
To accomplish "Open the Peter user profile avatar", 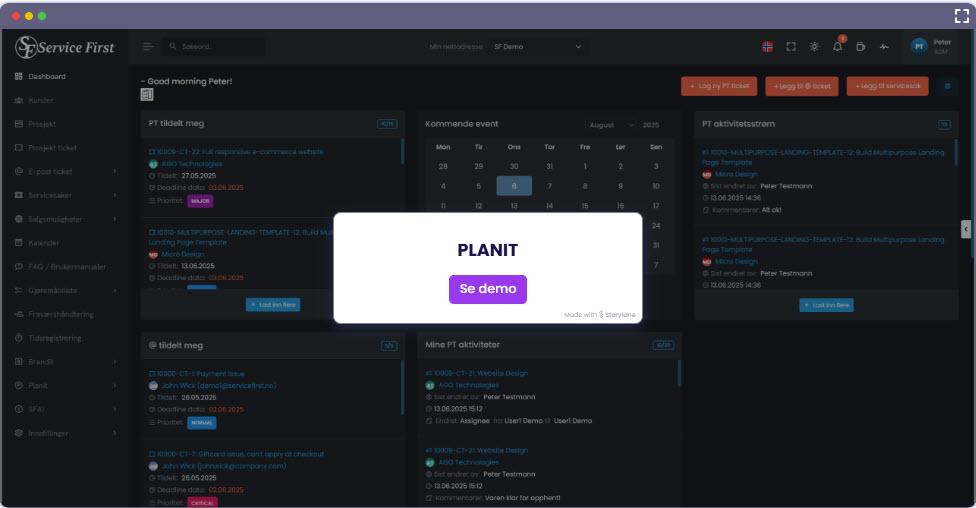I will 919,46.
